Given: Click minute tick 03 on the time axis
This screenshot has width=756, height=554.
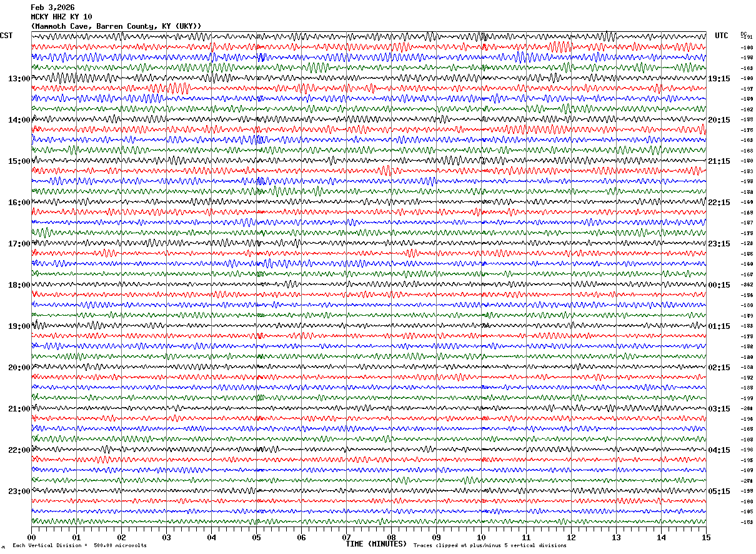Looking at the screenshot, I should point(166,537).
